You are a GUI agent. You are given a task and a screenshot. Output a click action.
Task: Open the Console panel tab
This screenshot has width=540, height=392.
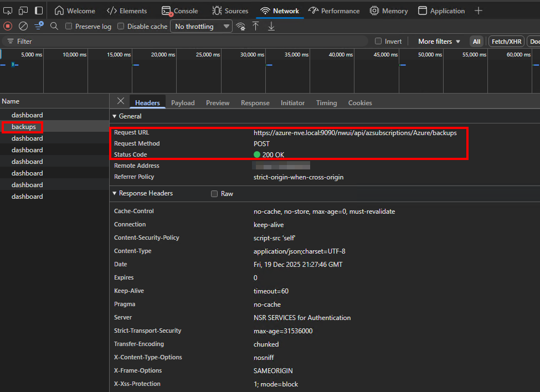coord(180,11)
